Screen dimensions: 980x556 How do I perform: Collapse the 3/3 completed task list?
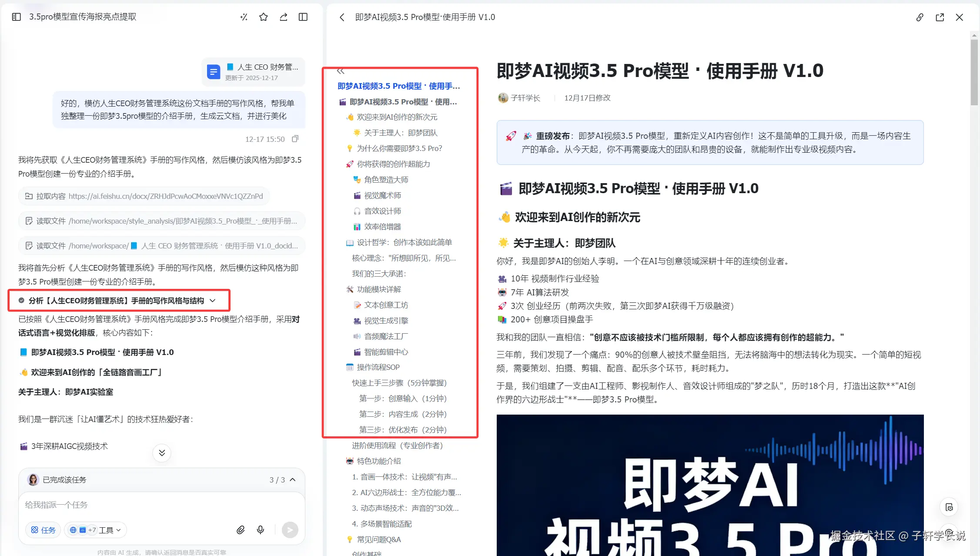click(293, 479)
